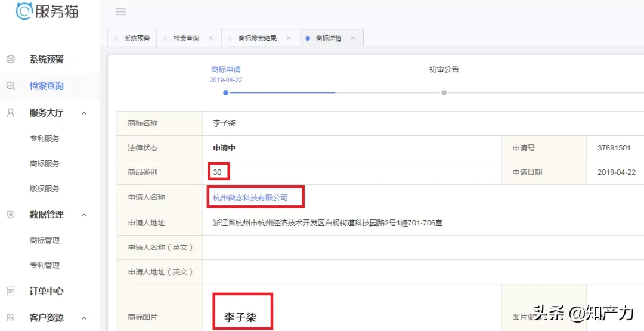Click the 检索查询 search icon
The width and height of the screenshot is (644, 331).
(11, 86)
